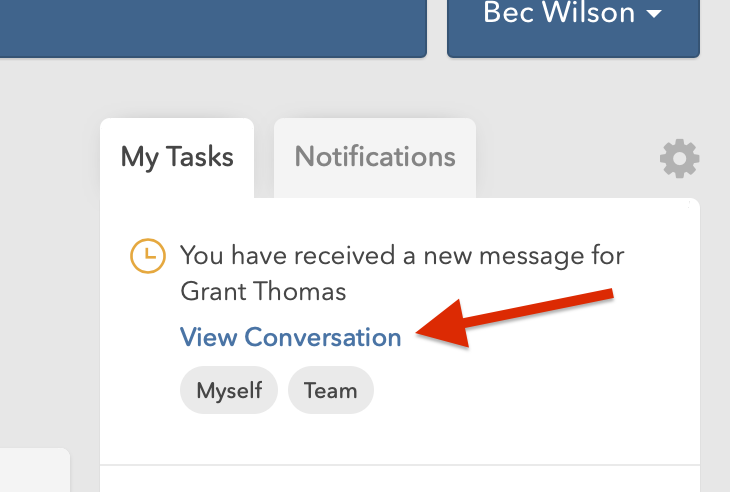Click the small caret arrow next to Bec Wilson
The width and height of the screenshot is (730, 492).
pos(654,13)
